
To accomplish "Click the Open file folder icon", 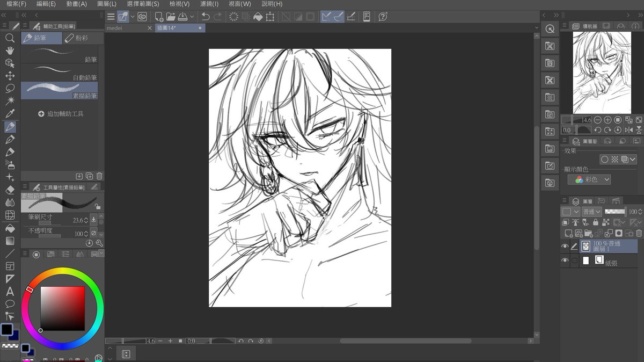I will [x=171, y=17].
